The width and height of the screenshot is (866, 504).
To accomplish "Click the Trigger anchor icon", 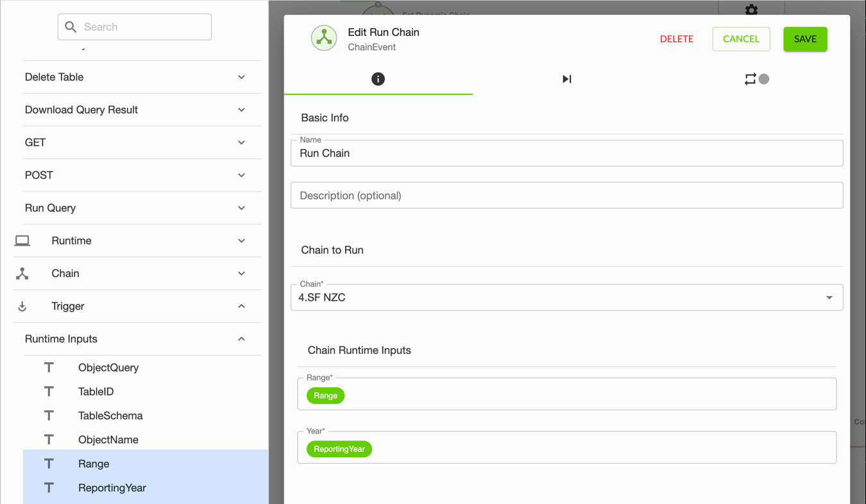I will point(22,307).
